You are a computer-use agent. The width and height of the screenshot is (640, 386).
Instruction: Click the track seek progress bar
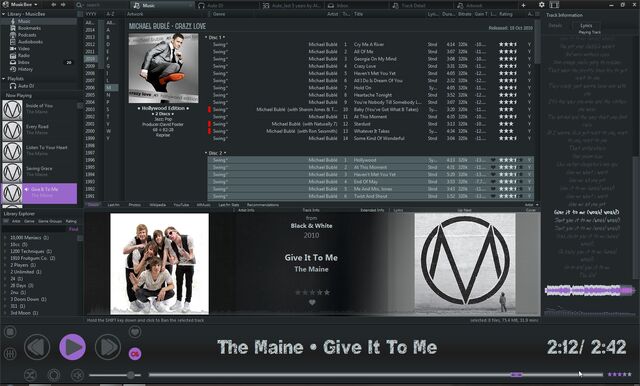click(376, 375)
